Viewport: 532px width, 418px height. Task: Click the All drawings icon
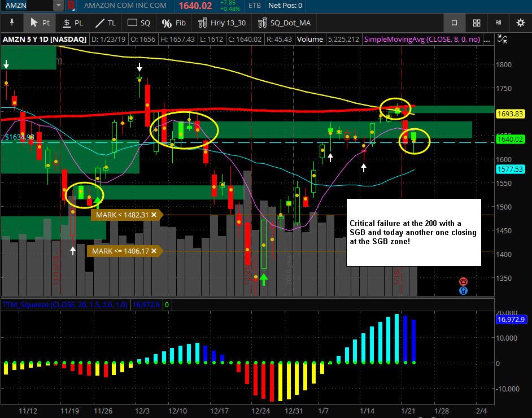[499, 23]
